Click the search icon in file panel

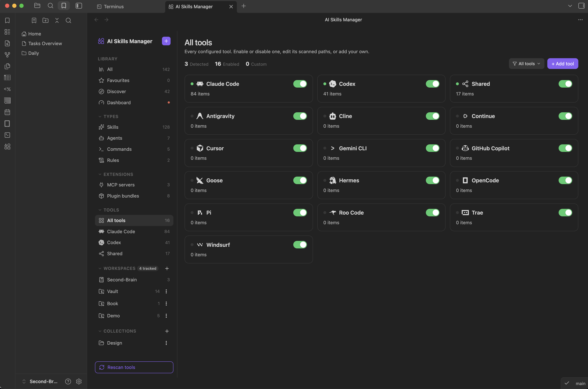point(68,20)
